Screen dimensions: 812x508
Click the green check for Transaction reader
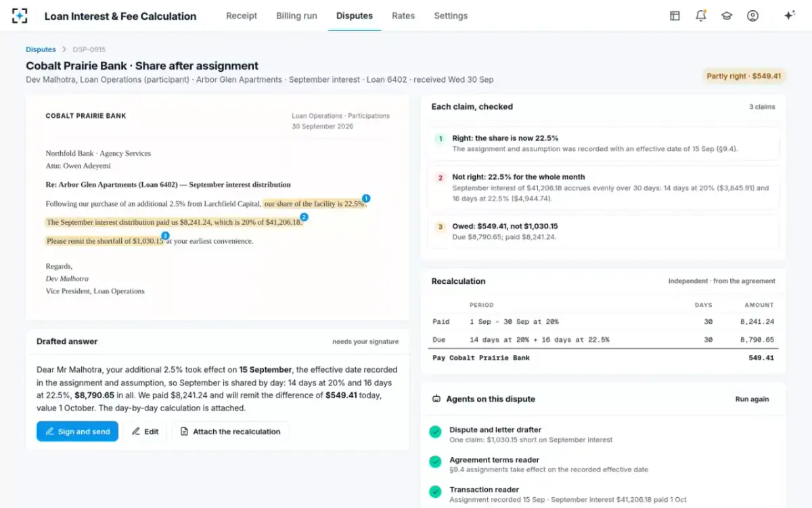coord(435,491)
